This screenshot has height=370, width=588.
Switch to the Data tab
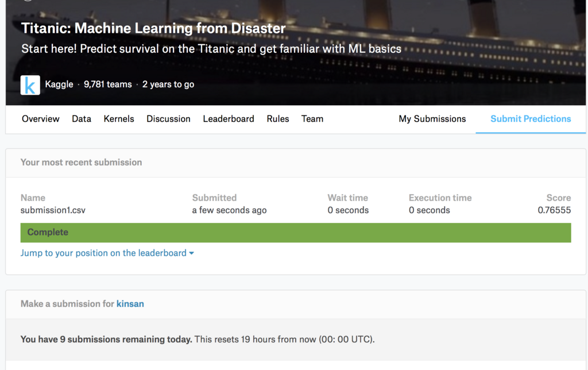click(x=82, y=119)
